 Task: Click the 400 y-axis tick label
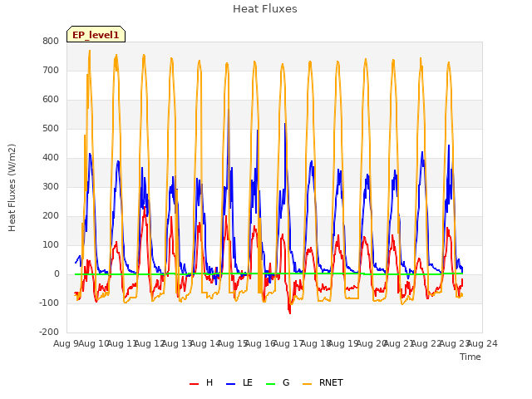click(51, 157)
